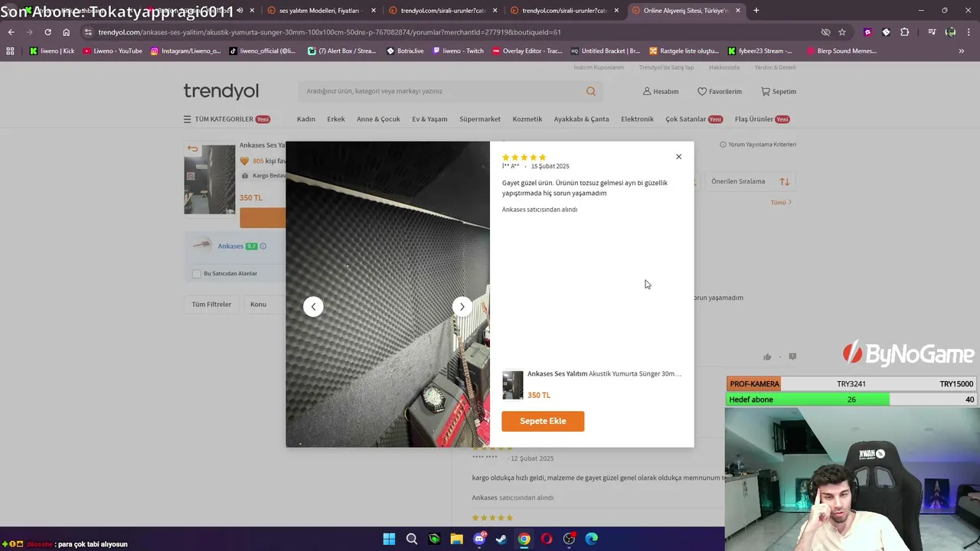Open the Ayakkabı & Çanta category
The height and width of the screenshot is (551, 980).
point(582,119)
